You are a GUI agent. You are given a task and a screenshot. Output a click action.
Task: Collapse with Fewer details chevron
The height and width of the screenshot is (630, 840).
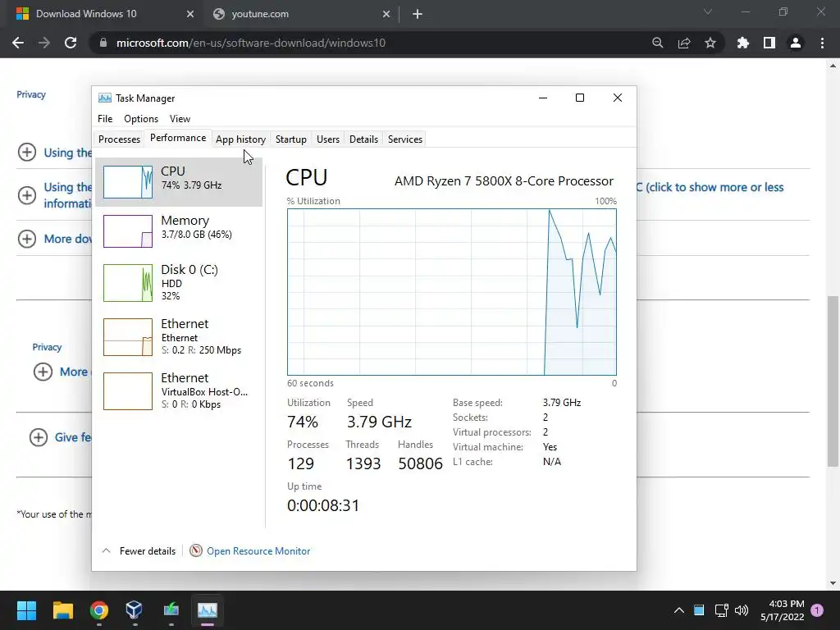click(107, 550)
